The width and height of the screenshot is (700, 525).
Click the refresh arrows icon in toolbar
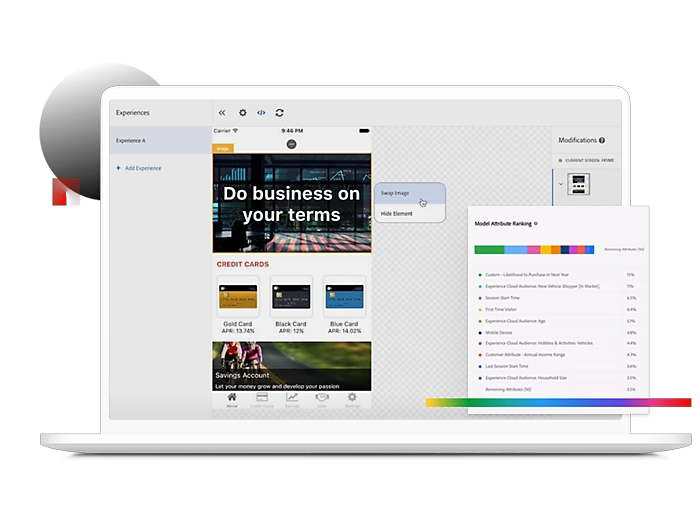click(x=280, y=113)
